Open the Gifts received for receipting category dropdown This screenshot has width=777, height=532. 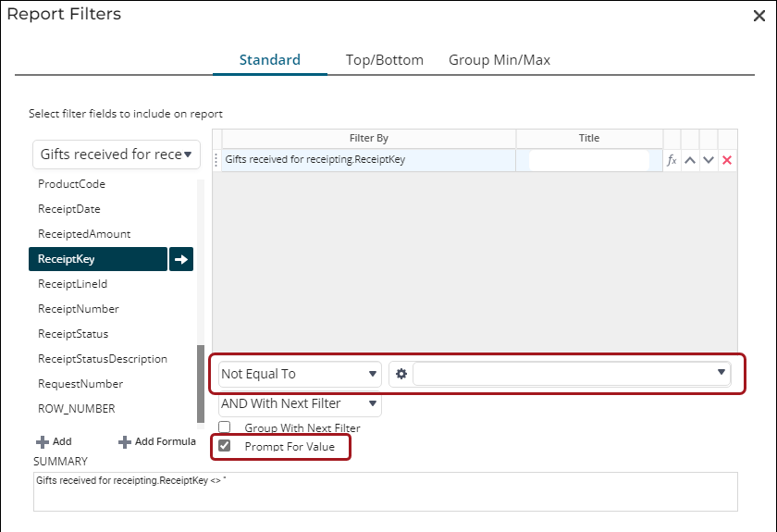(117, 155)
